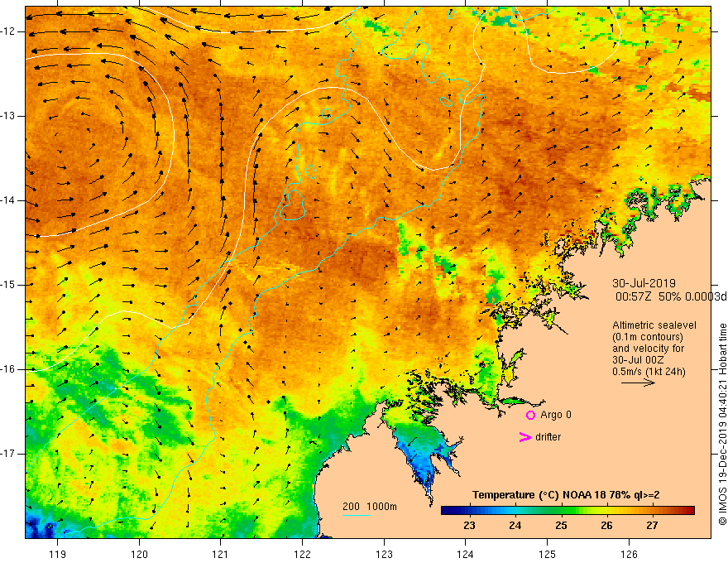Click the 124 longitude axis label
728x563 pixels.
tap(466, 554)
